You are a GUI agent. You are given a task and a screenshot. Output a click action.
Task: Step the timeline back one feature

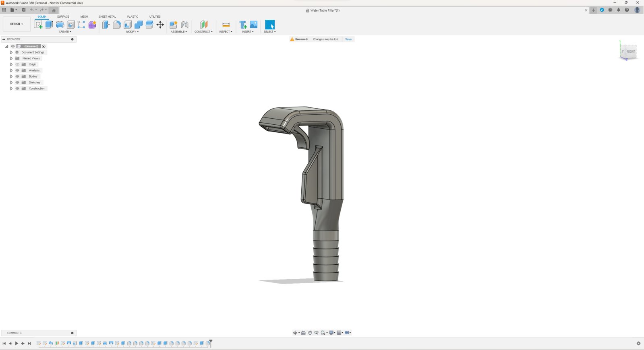[x=10, y=343]
